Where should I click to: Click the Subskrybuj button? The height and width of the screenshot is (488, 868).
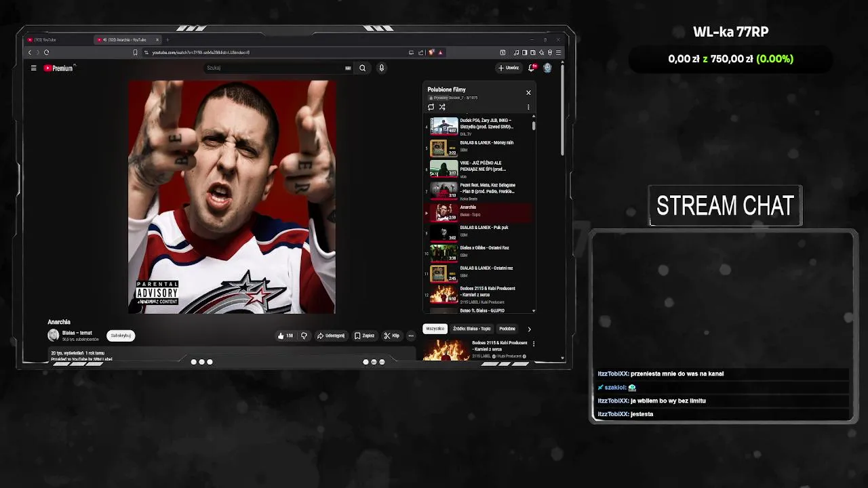pos(121,335)
